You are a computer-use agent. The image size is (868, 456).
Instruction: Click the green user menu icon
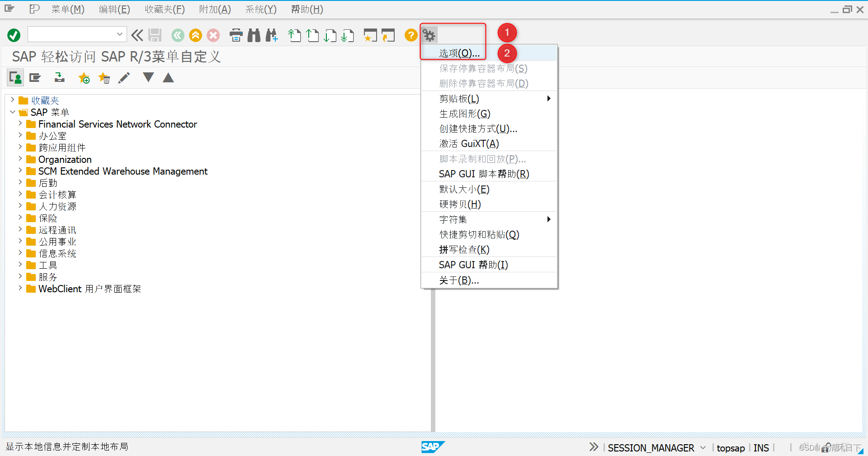pyautogui.click(x=15, y=77)
